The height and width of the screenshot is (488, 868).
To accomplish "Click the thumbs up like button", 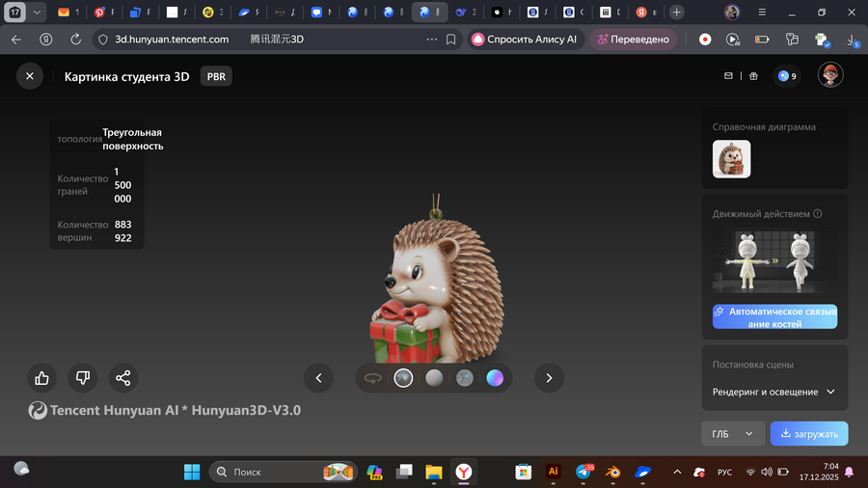I will pos(41,378).
